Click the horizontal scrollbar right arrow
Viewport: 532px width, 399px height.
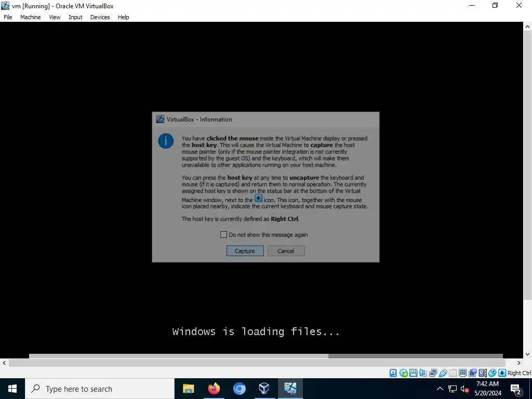[519, 363]
